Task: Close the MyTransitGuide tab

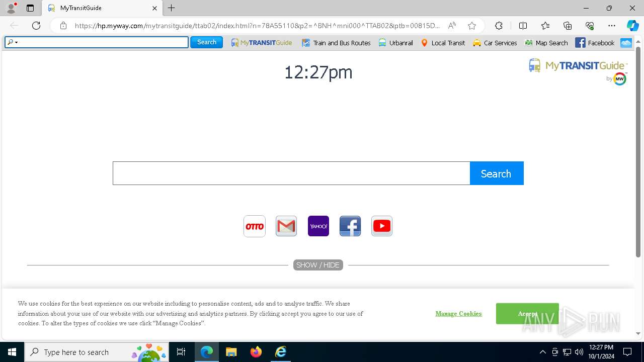Action: [x=155, y=8]
